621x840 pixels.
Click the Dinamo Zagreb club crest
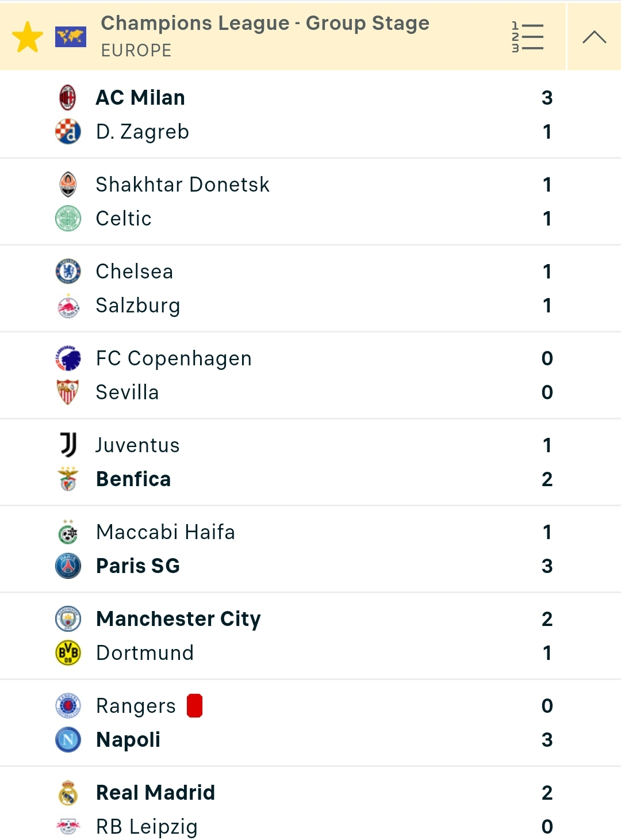tap(68, 132)
